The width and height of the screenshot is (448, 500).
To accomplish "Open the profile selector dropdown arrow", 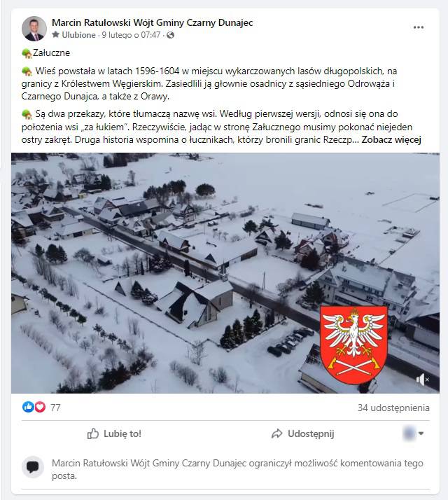I will click(421, 433).
